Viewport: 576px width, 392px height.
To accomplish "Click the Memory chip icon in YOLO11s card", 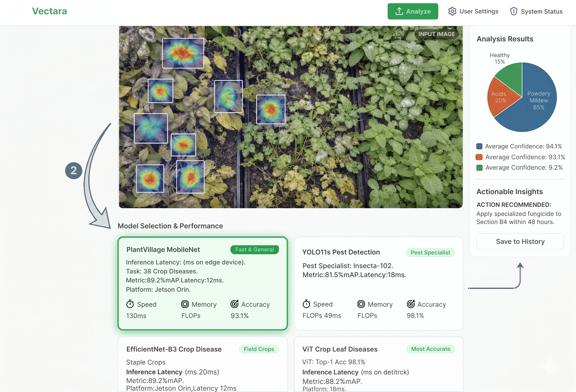I will click(361, 304).
